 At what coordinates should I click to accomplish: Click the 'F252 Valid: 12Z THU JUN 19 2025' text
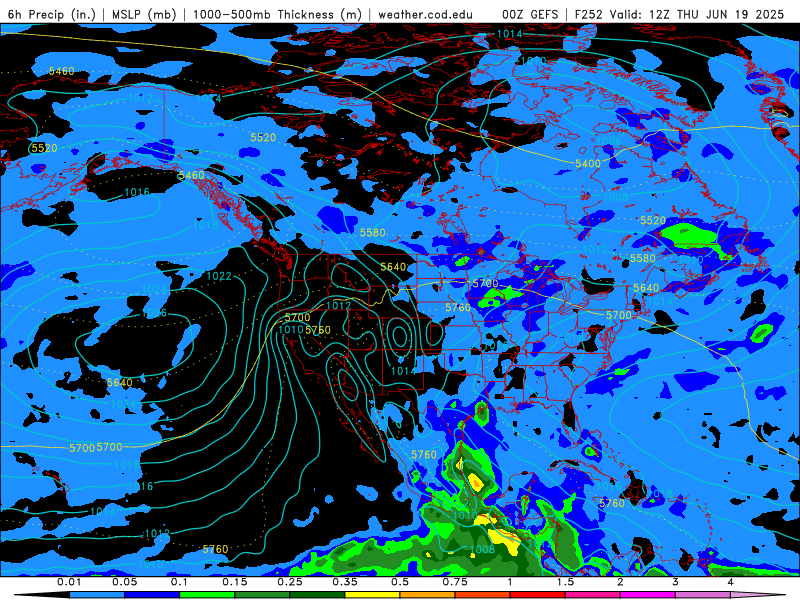(679, 14)
